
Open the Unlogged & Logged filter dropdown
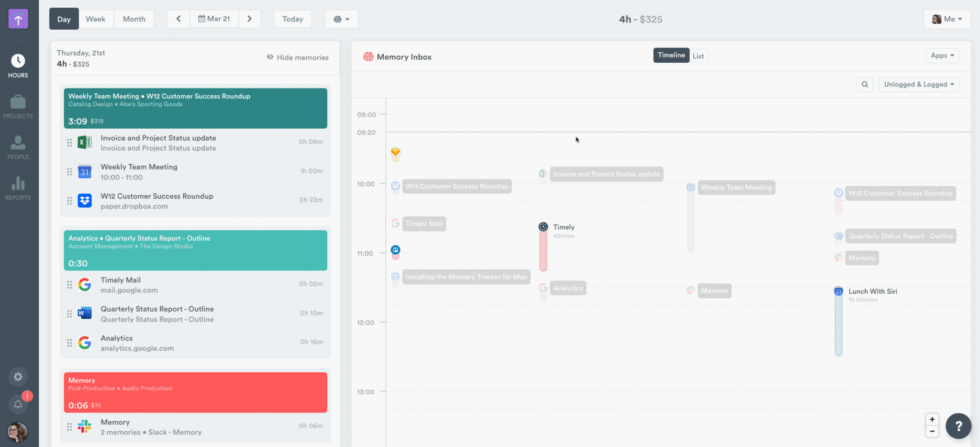click(x=918, y=84)
